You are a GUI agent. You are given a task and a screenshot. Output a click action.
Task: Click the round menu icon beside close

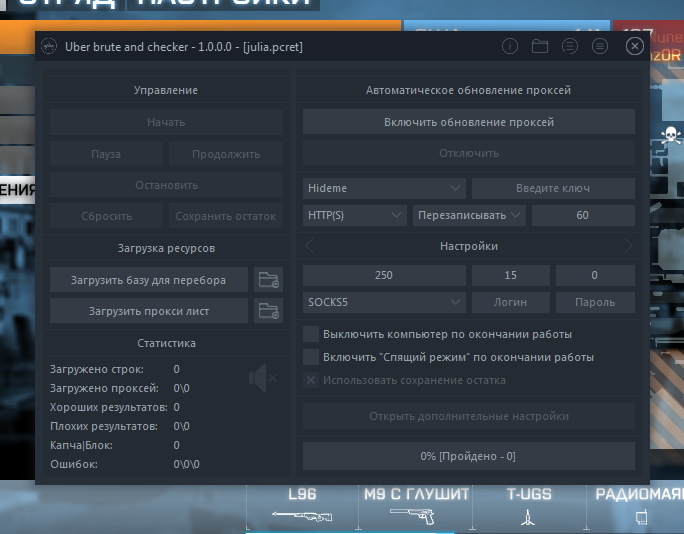[x=600, y=46]
